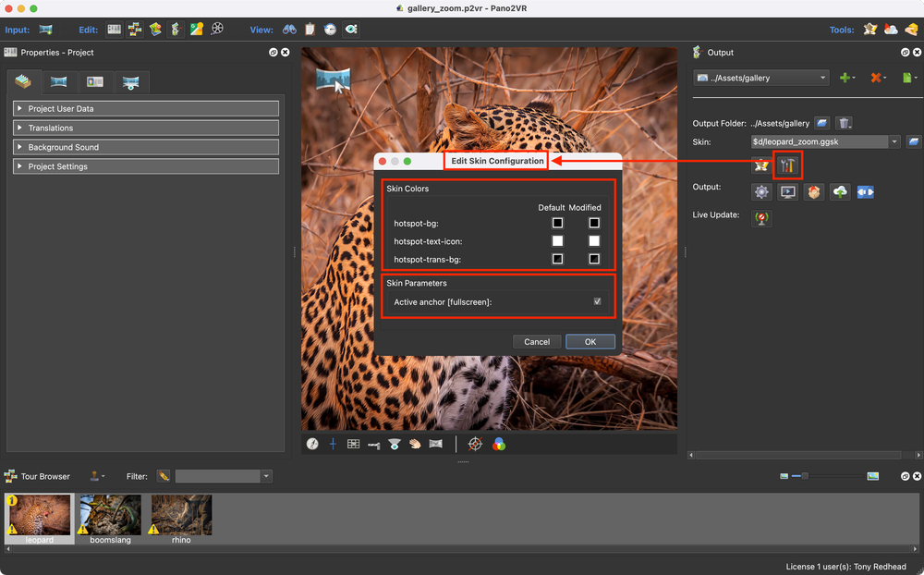
Task: Open the Skin file dropdown
Action: coord(894,141)
